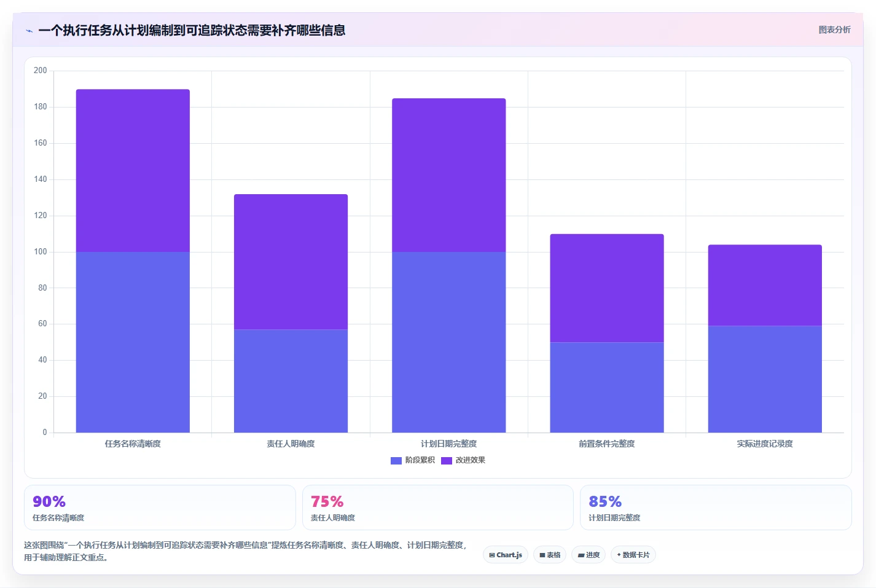Image resolution: width=876 pixels, height=588 pixels.
Task: Click the x-axis label 前置条件完整度
Action: (607, 444)
